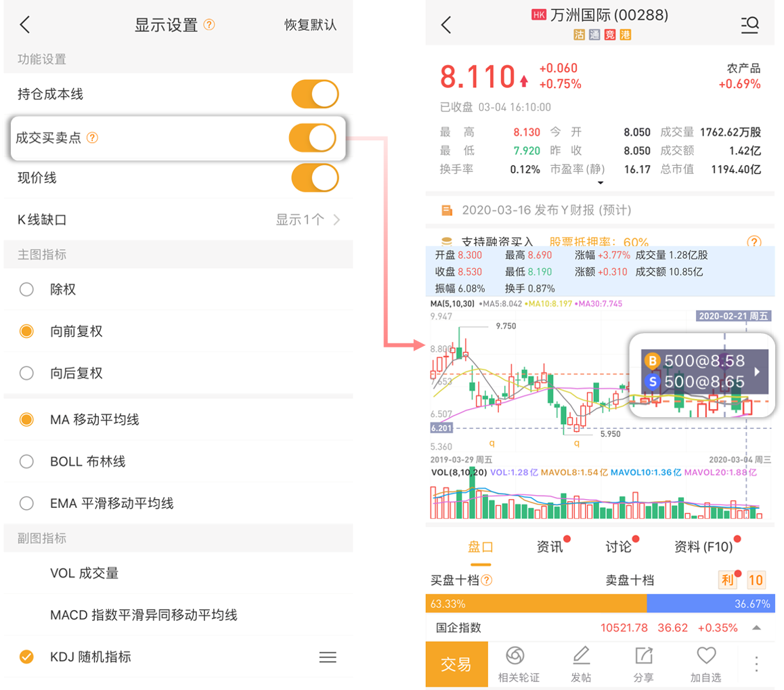
Task: Expand the trade marker popup arrow
Action: [757, 372]
